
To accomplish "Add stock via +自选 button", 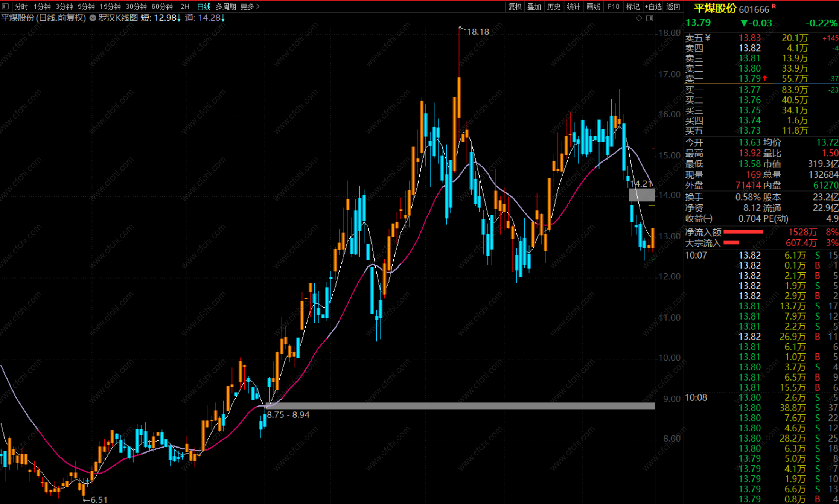I will coord(653,6).
